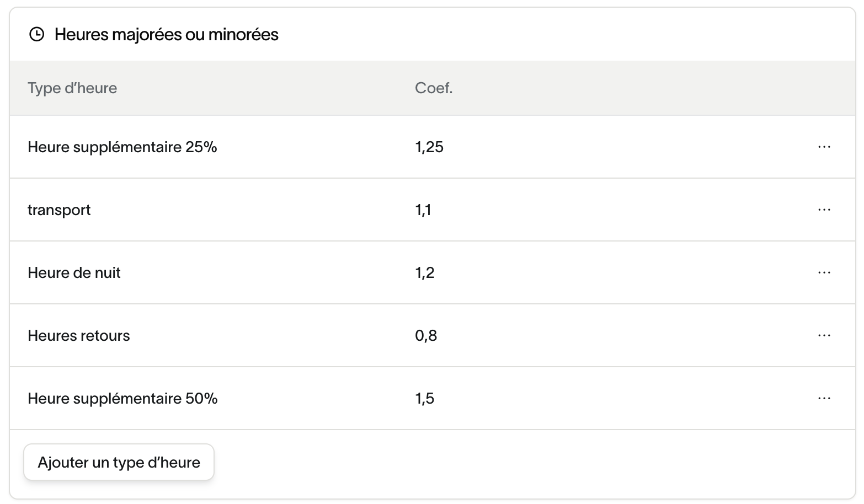Click the Heures majorées ou minorées heading
Image resolution: width=864 pixels, height=504 pixels.
coord(167,35)
